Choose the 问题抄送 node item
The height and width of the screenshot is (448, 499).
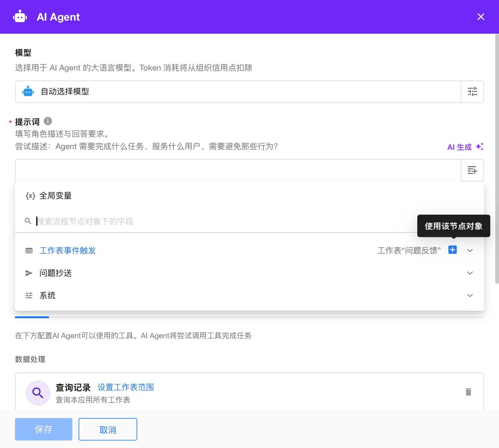pos(56,273)
